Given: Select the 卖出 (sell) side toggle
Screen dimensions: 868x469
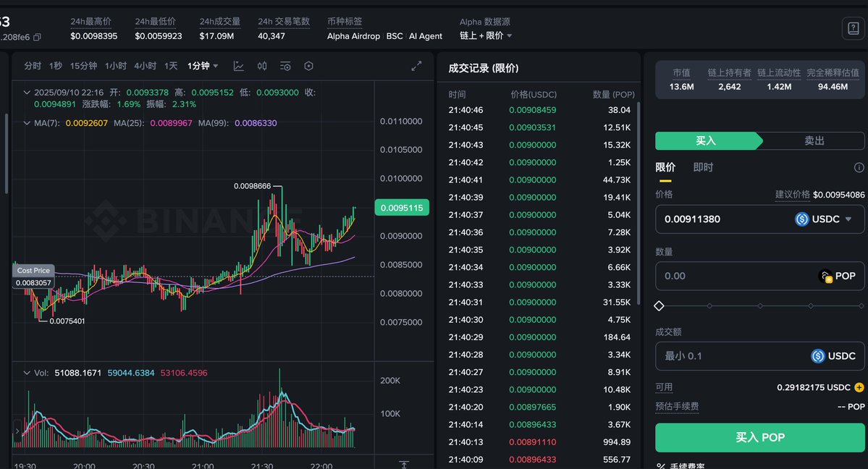Looking at the screenshot, I should point(814,140).
